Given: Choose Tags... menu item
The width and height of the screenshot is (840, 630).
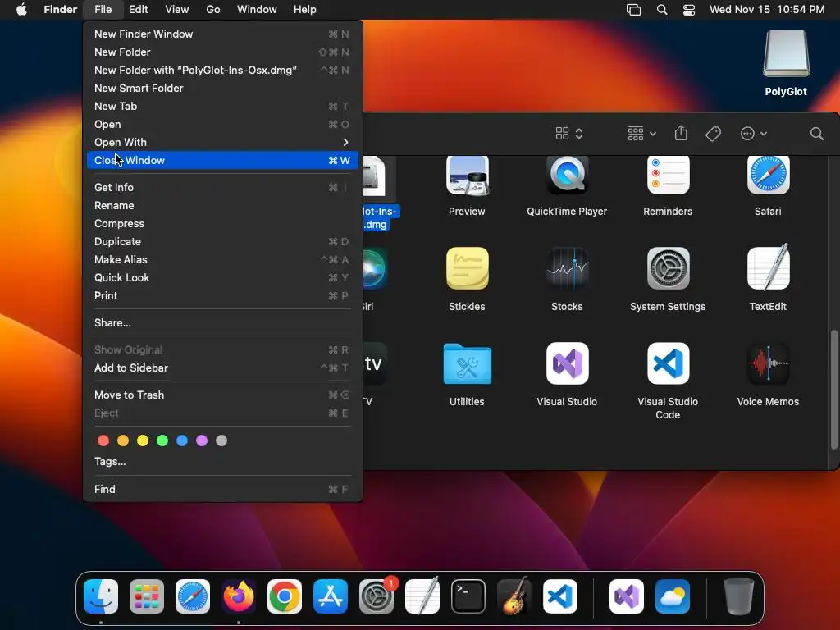Looking at the screenshot, I should [x=222, y=461].
